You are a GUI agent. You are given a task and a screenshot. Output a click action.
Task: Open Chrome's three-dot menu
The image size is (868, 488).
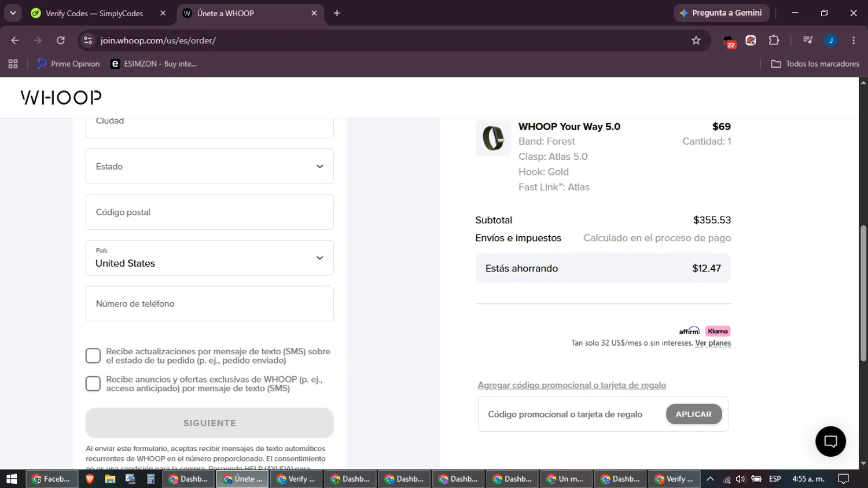pyautogui.click(x=854, y=41)
